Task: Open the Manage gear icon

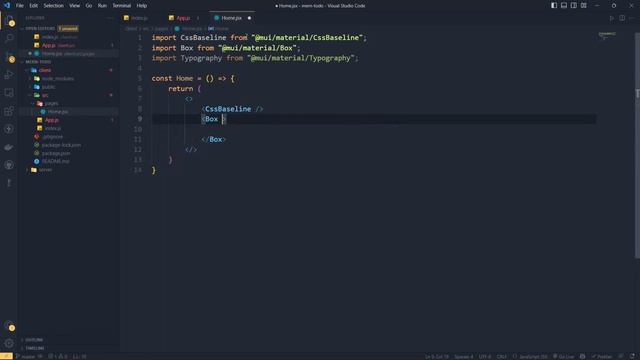Action: [9, 343]
